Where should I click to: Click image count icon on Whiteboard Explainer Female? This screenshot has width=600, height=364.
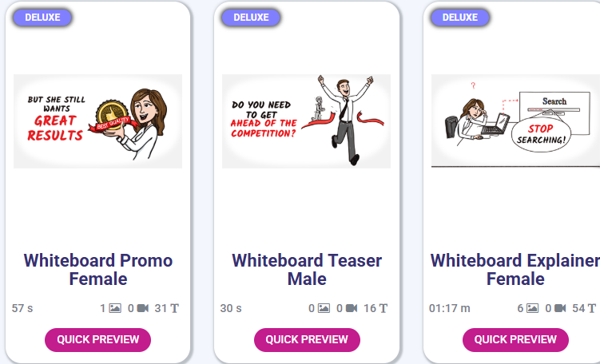tap(532, 308)
